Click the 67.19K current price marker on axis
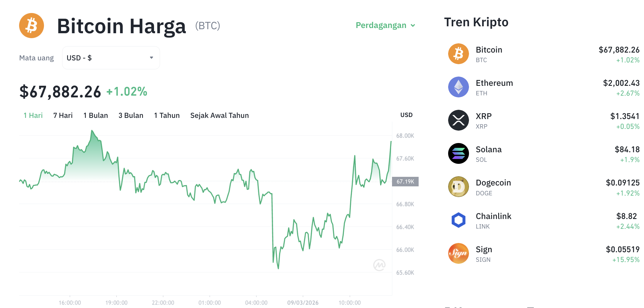The image size is (644, 308). (x=406, y=182)
